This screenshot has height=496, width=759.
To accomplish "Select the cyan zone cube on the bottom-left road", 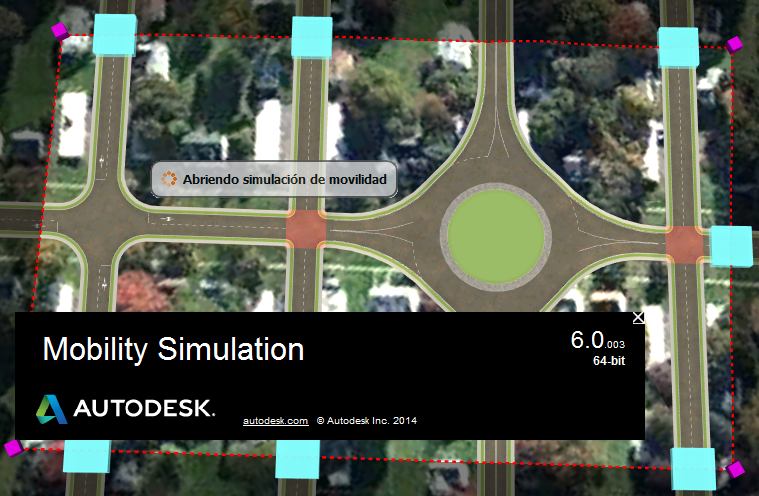I will tap(87, 456).
